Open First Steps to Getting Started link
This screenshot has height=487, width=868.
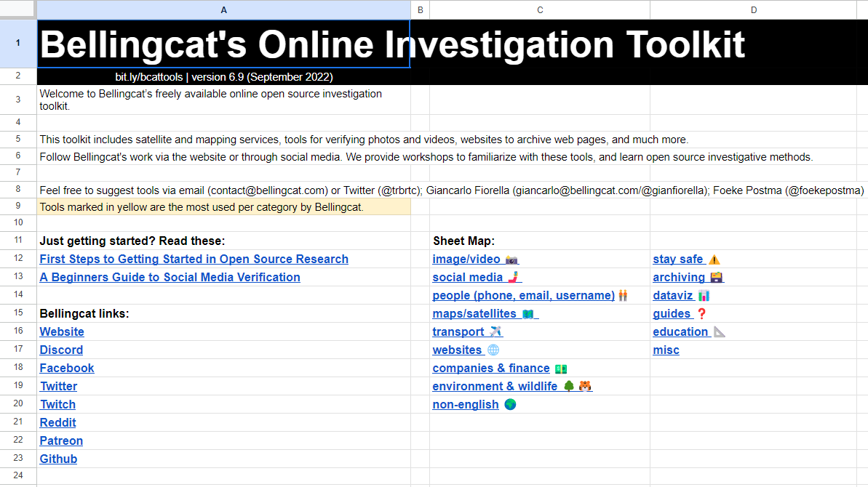tap(194, 259)
